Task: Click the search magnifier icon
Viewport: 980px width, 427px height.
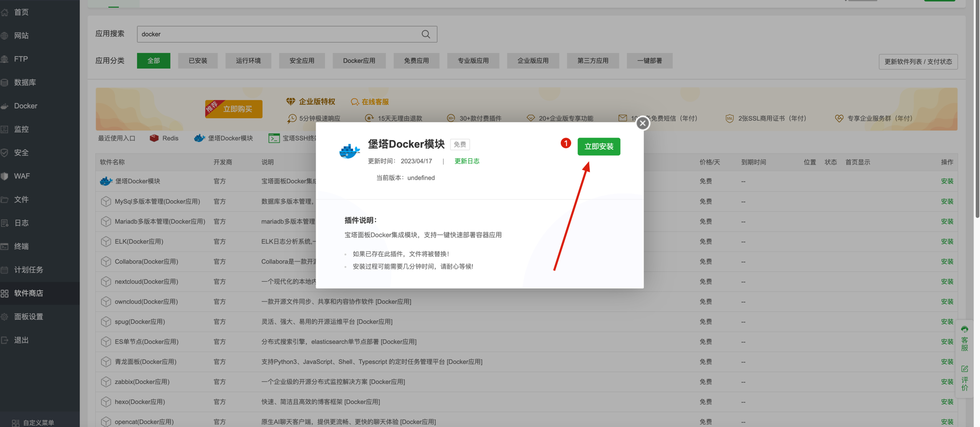Action: point(425,34)
